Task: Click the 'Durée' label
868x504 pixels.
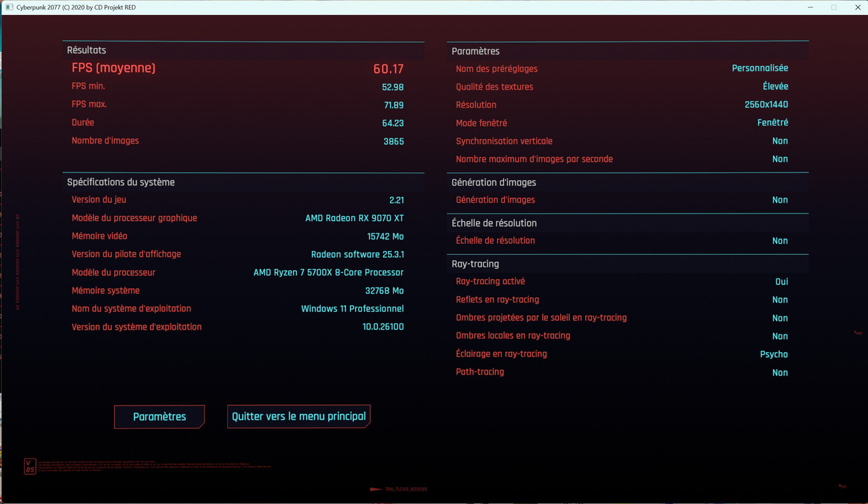Action: (83, 123)
